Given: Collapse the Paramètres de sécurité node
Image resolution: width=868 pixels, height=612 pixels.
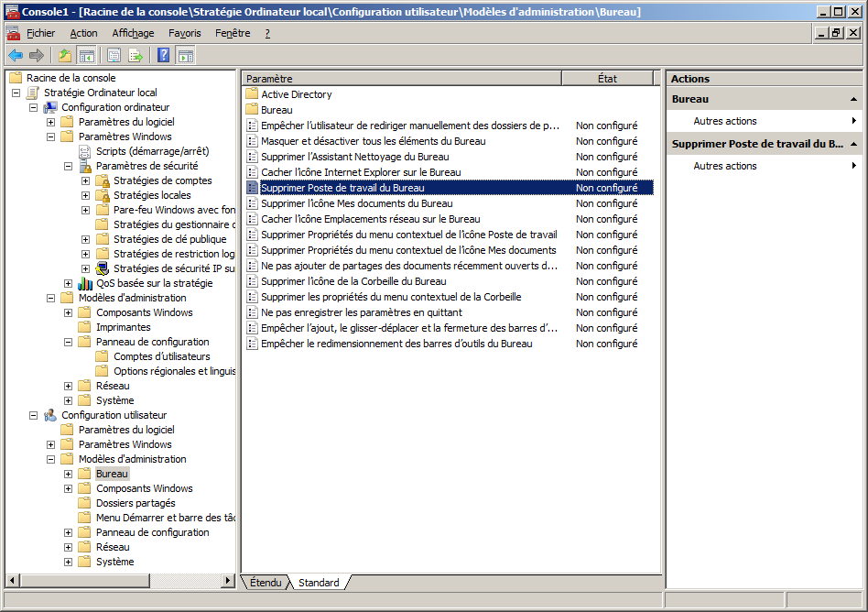Looking at the screenshot, I should click(x=69, y=166).
